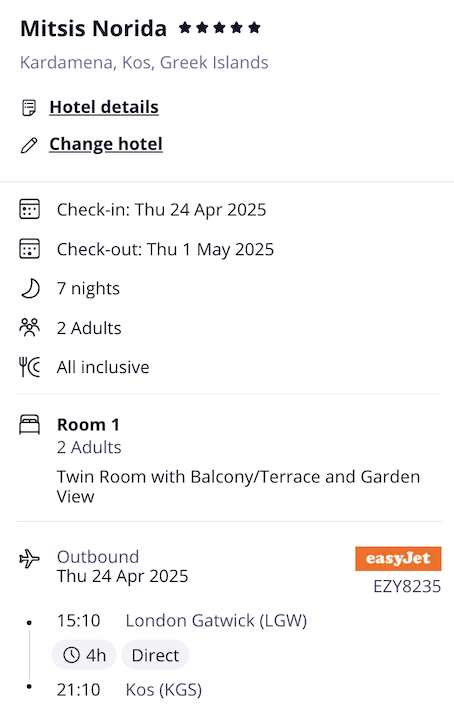Click the 4h flight duration badge
Image resolution: width=454 pixels, height=719 pixels.
(x=84, y=655)
